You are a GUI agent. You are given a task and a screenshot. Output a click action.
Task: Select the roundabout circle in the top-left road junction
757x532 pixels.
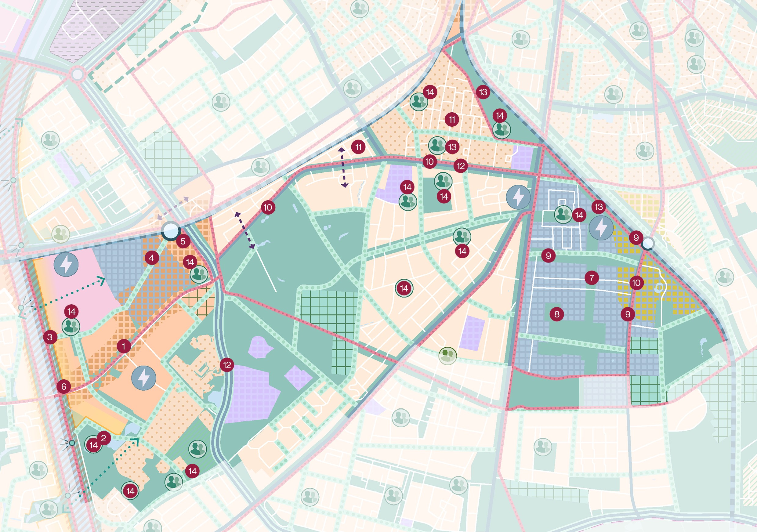tap(77, 74)
